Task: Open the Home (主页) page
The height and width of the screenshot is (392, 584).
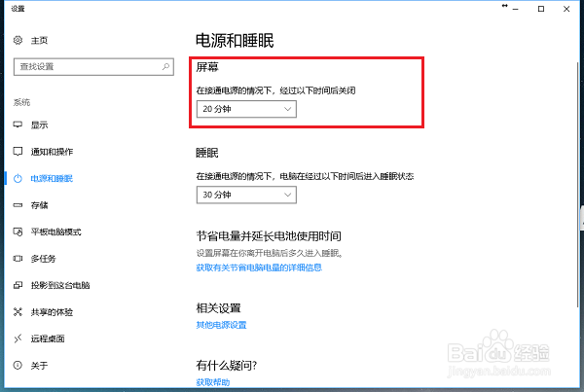Action: tap(39, 40)
